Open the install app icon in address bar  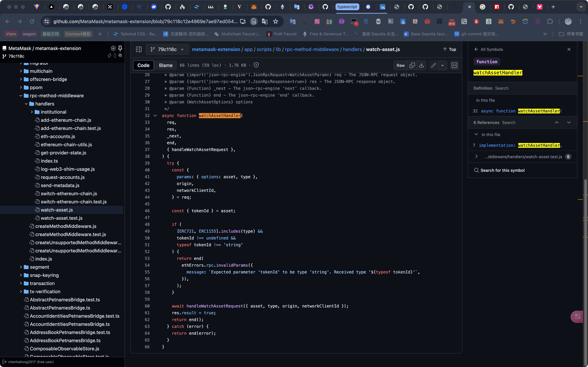click(243, 22)
